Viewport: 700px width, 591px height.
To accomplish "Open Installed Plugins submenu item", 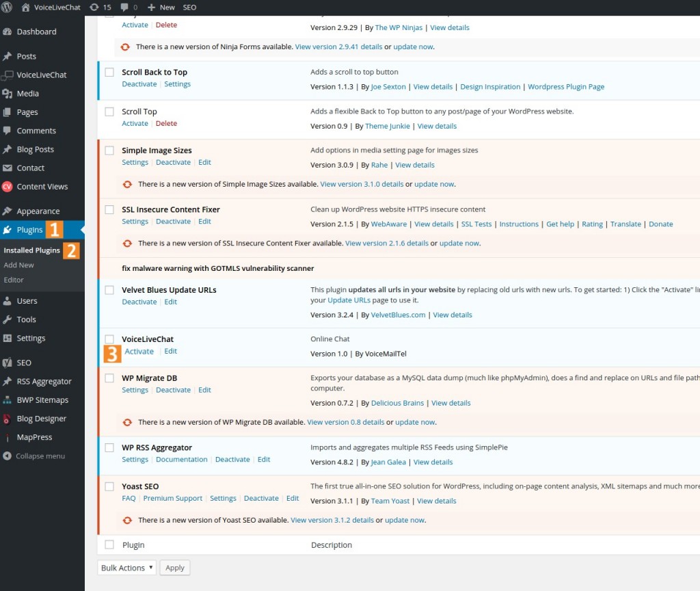I will coord(31,250).
